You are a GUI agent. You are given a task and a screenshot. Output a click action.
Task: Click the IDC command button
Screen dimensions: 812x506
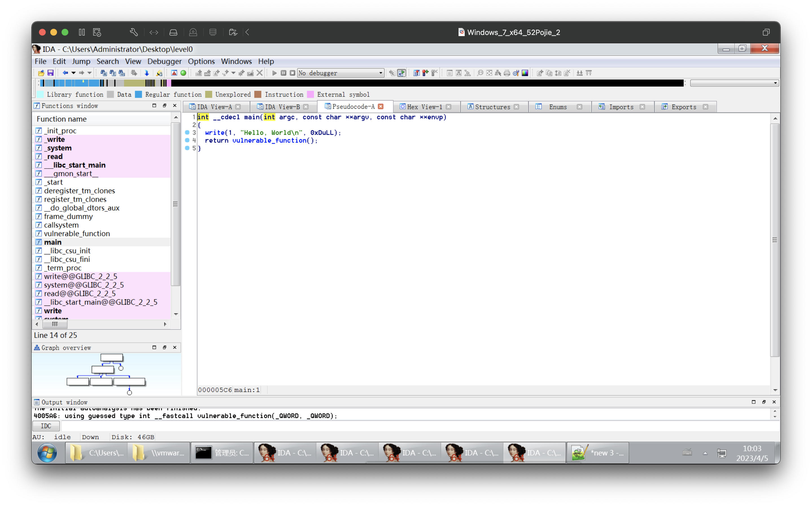point(46,426)
